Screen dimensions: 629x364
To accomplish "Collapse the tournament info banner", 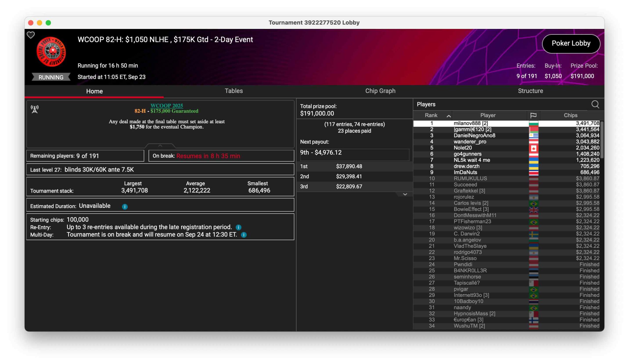I will click(x=160, y=146).
